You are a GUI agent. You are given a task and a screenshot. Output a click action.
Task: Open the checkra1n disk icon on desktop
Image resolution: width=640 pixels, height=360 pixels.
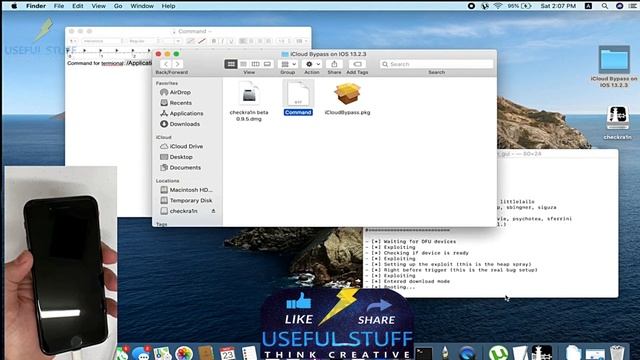coord(617,122)
